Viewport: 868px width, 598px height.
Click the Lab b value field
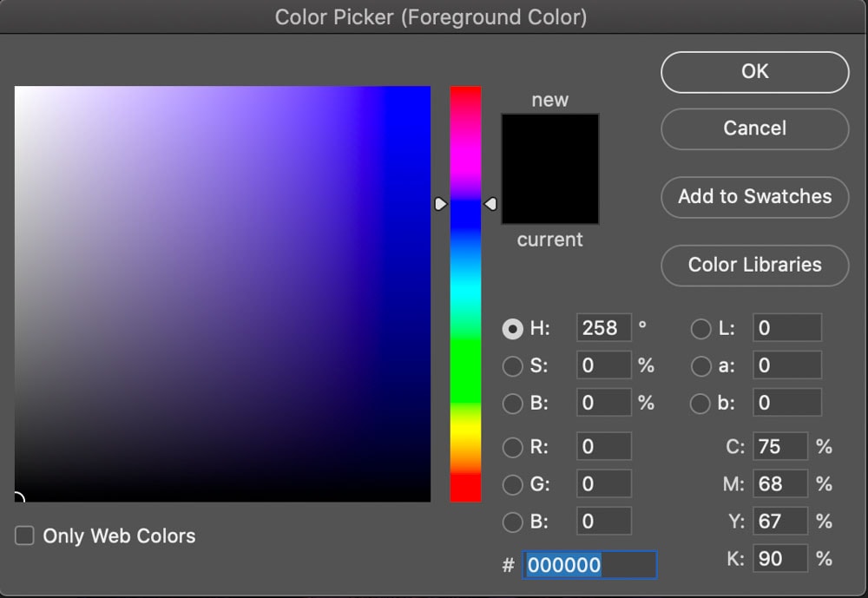click(x=787, y=403)
